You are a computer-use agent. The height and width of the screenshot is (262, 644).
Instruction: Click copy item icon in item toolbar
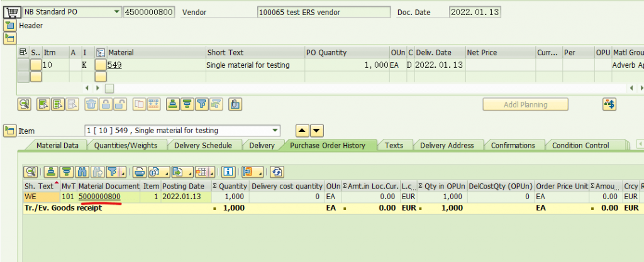[139, 104]
